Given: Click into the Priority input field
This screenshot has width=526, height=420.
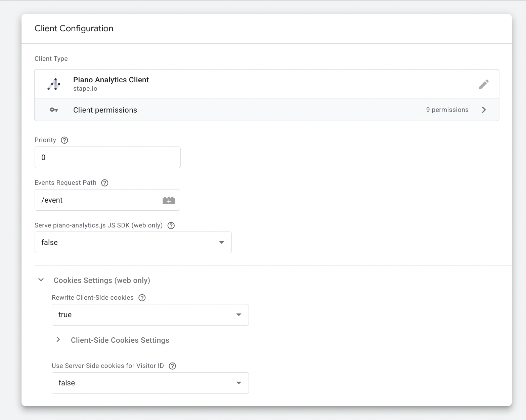Looking at the screenshot, I should 107,157.
